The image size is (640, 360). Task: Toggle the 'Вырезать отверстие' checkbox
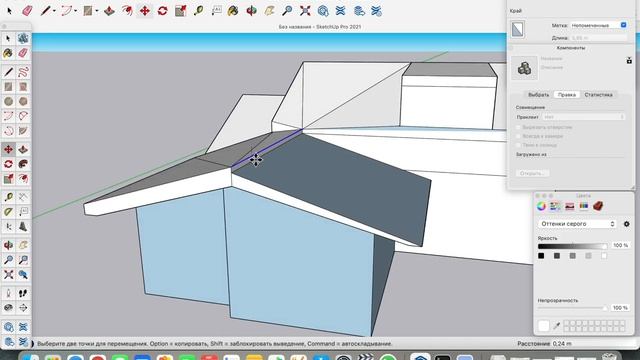point(518,127)
